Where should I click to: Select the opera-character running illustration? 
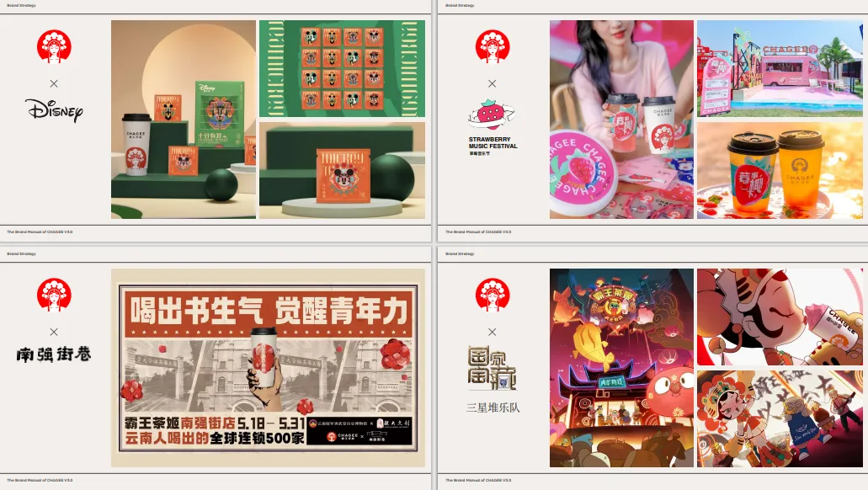pyautogui.click(x=780, y=419)
